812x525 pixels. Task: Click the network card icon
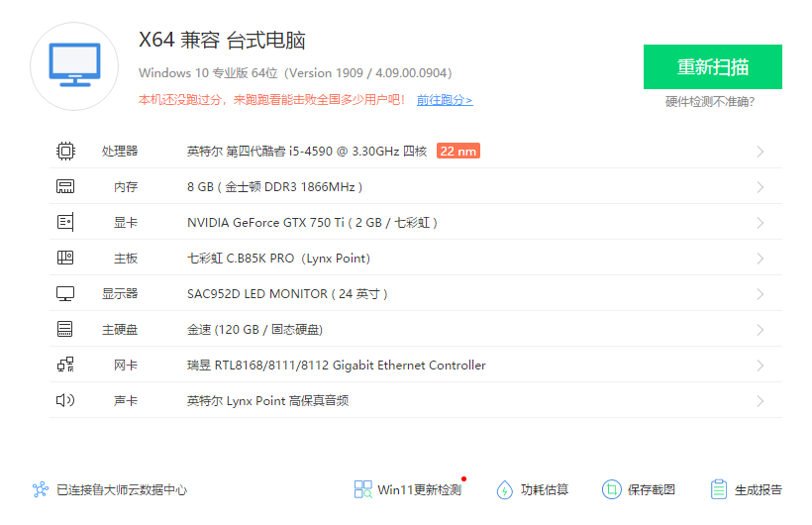pyautogui.click(x=65, y=365)
